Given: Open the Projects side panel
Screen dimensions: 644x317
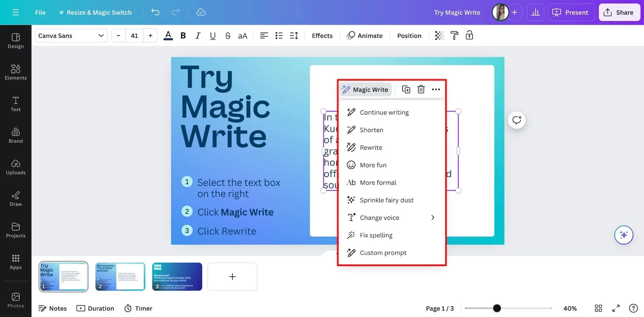Looking at the screenshot, I should [x=16, y=230].
